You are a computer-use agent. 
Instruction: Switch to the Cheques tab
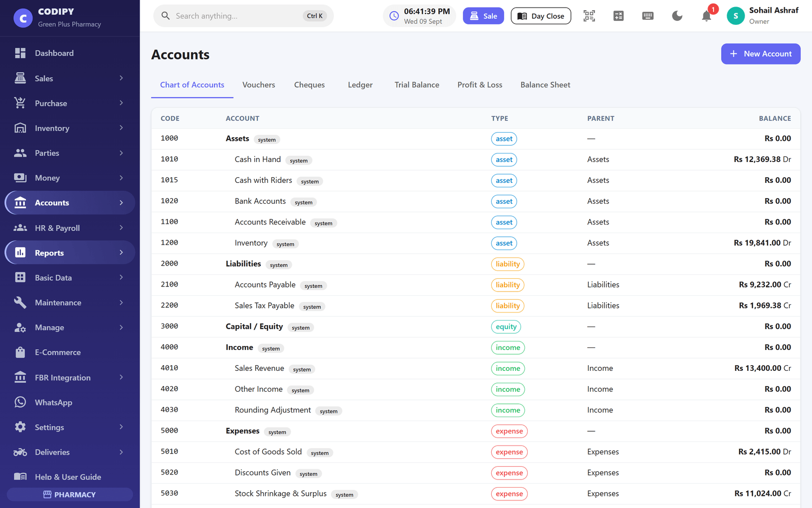tap(310, 85)
